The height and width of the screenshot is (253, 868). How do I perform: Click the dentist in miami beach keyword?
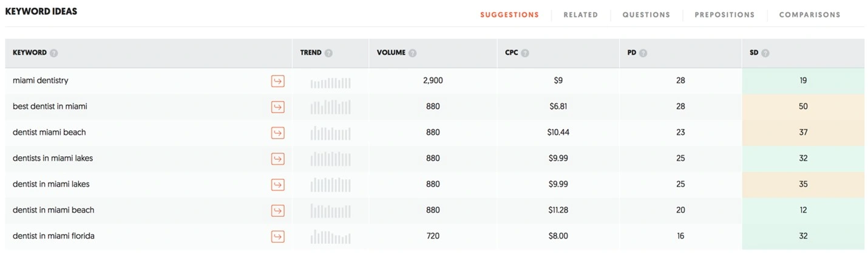(53, 210)
